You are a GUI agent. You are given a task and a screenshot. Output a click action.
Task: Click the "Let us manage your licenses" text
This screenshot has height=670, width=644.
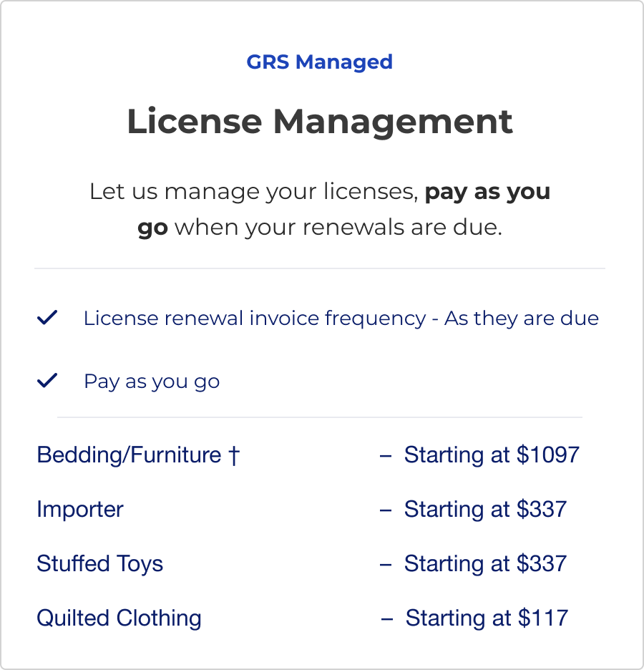tap(253, 192)
